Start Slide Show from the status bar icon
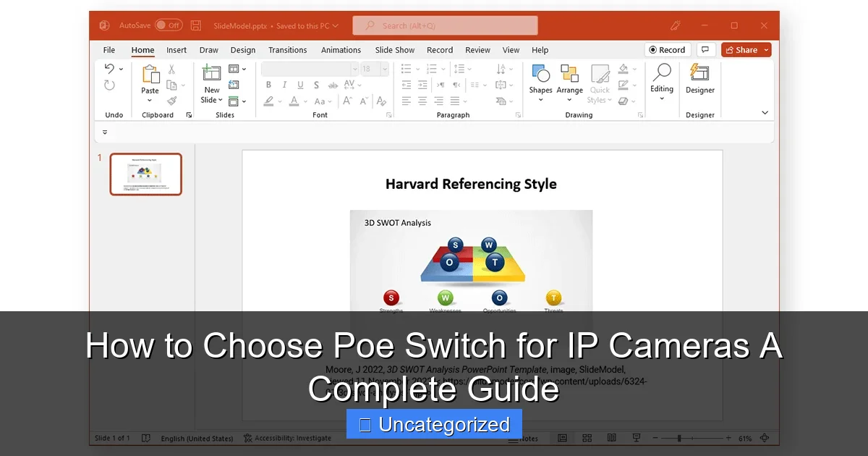The height and width of the screenshot is (456, 868). coord(636,438)
